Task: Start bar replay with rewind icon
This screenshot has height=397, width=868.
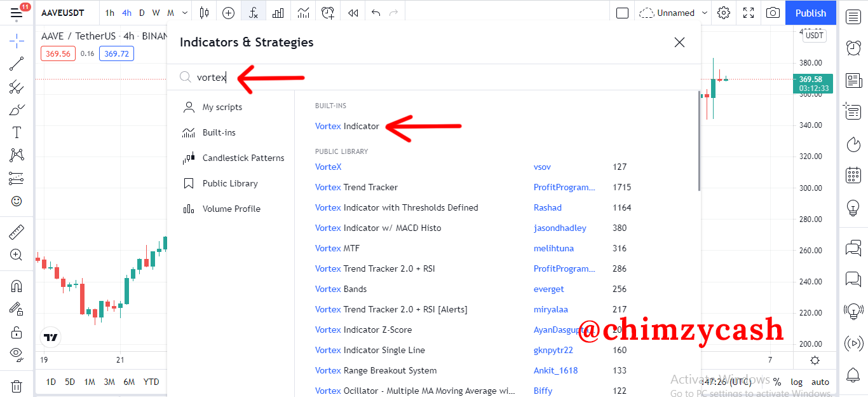Action: click(353, 13)
